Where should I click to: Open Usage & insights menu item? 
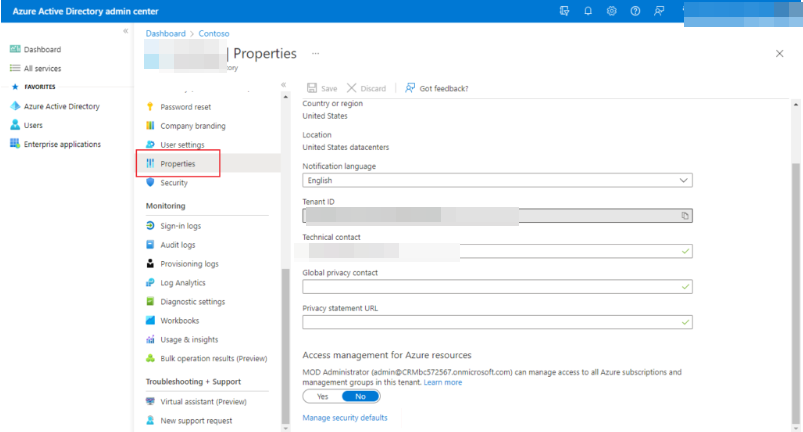[x=189, y=339]
